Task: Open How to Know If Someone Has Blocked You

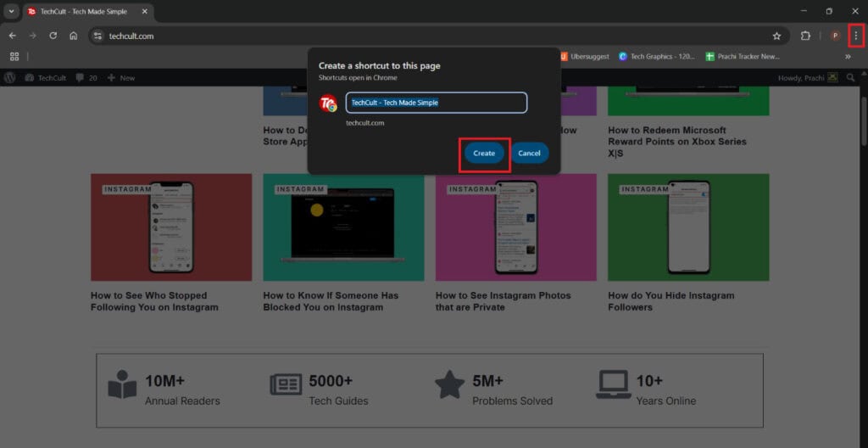Action: 331,301
